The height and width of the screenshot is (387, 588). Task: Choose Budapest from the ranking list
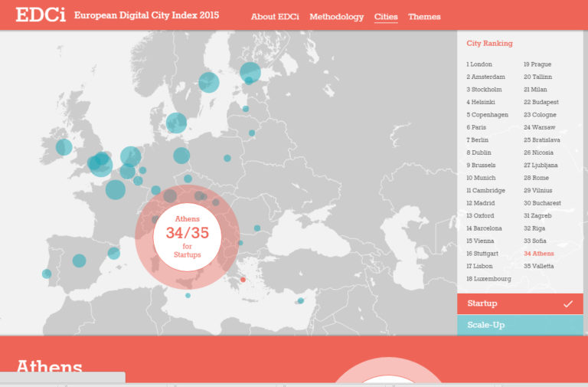542,102
